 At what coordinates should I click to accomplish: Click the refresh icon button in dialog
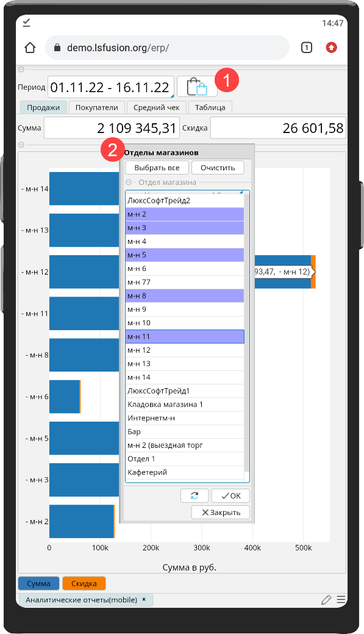point(194,495)
